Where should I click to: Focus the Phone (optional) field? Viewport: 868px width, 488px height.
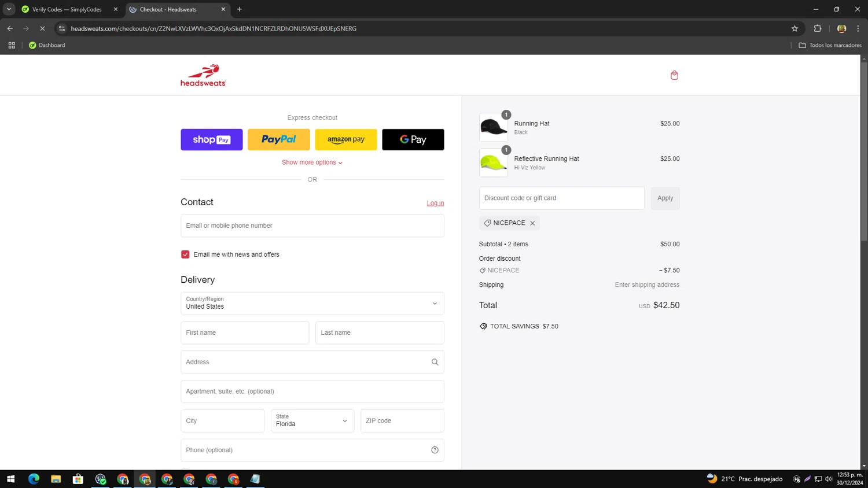click(312, 450)
